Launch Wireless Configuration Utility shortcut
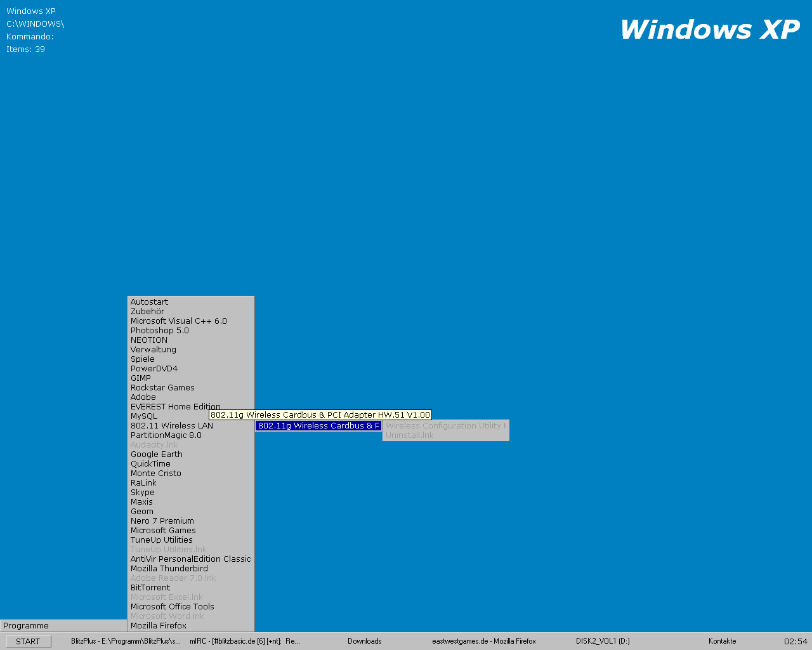This screenshot has height=650, width=812. [x=445, y=426]
